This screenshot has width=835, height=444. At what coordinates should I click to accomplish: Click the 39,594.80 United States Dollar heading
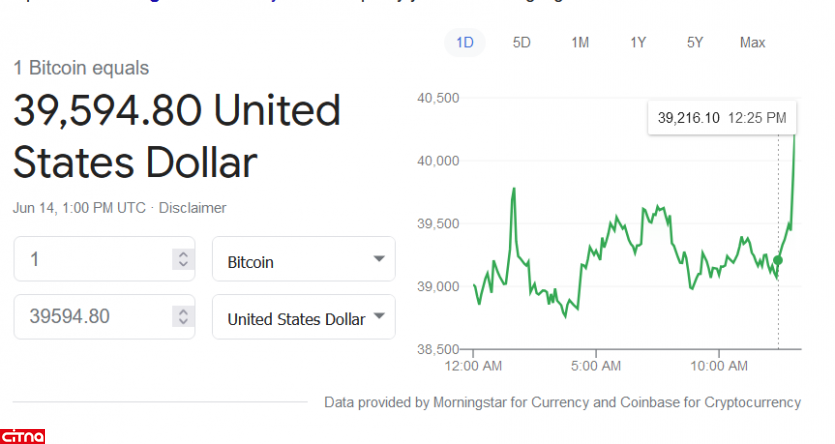click(176, 136)
